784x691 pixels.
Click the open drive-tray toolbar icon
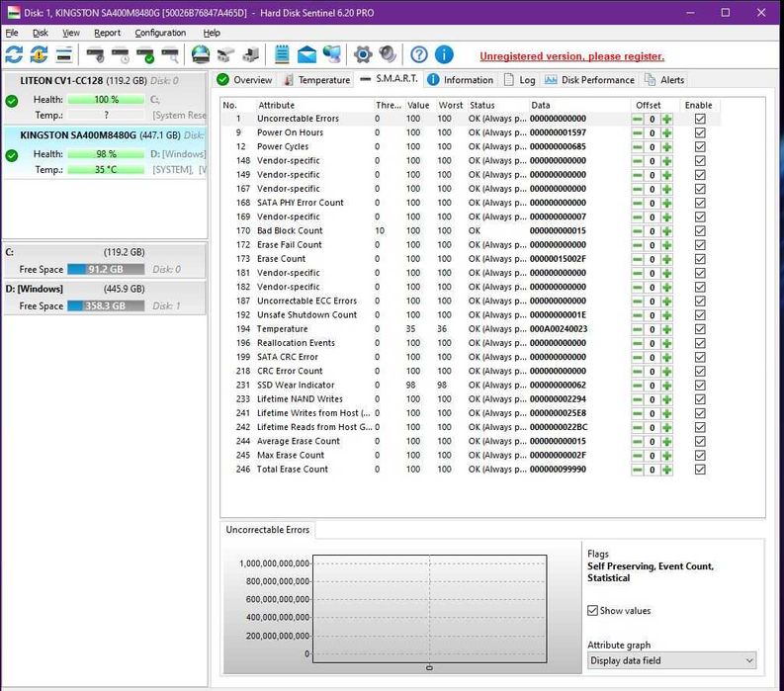[x=226, y=54]
